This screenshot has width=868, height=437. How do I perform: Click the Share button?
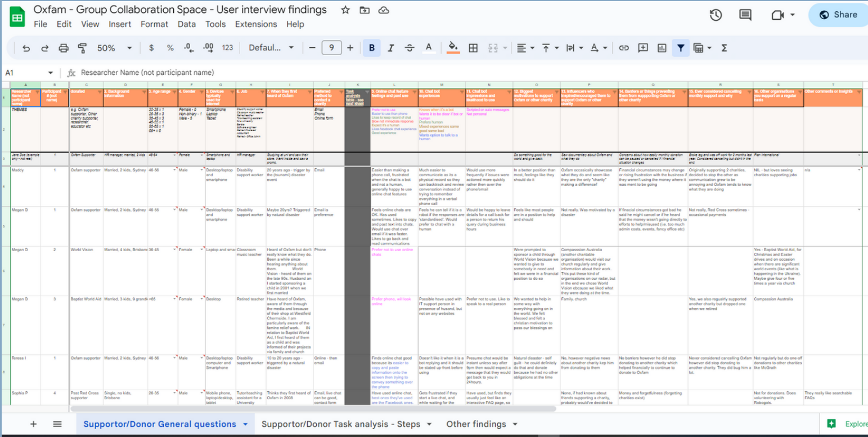838,15
